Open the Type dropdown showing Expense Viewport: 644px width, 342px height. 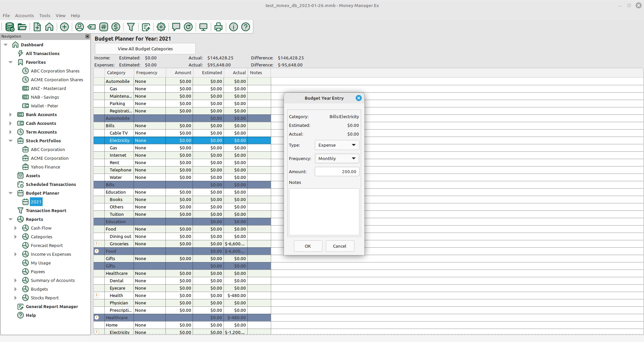coord(337,145)
